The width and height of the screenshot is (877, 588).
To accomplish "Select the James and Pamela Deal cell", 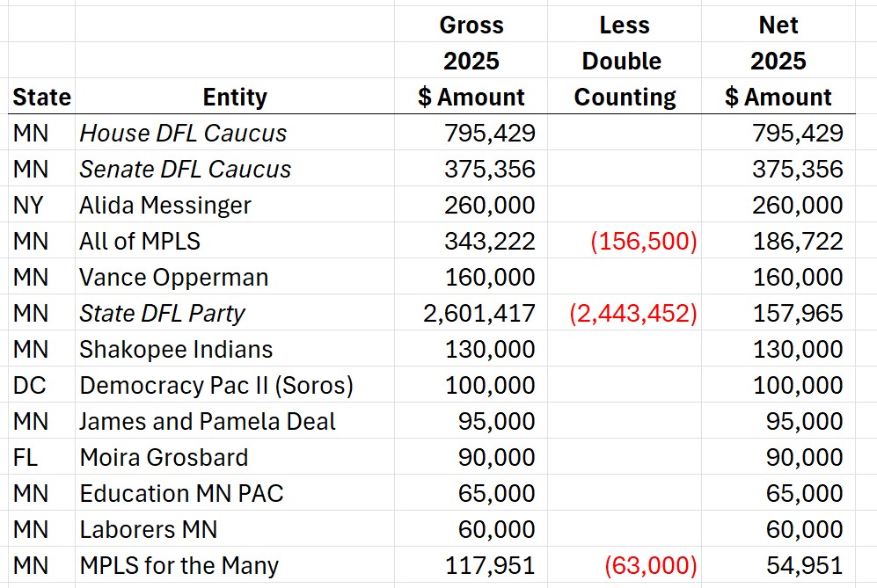I will click(x=234, y=421).
